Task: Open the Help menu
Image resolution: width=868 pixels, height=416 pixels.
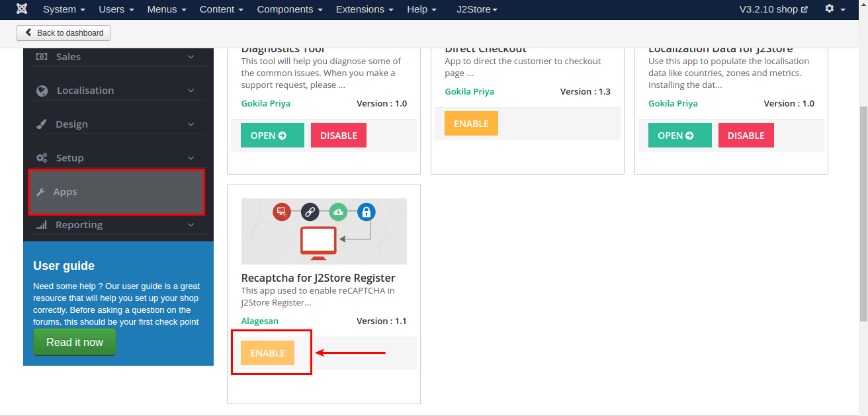Action: click(422, 9)
